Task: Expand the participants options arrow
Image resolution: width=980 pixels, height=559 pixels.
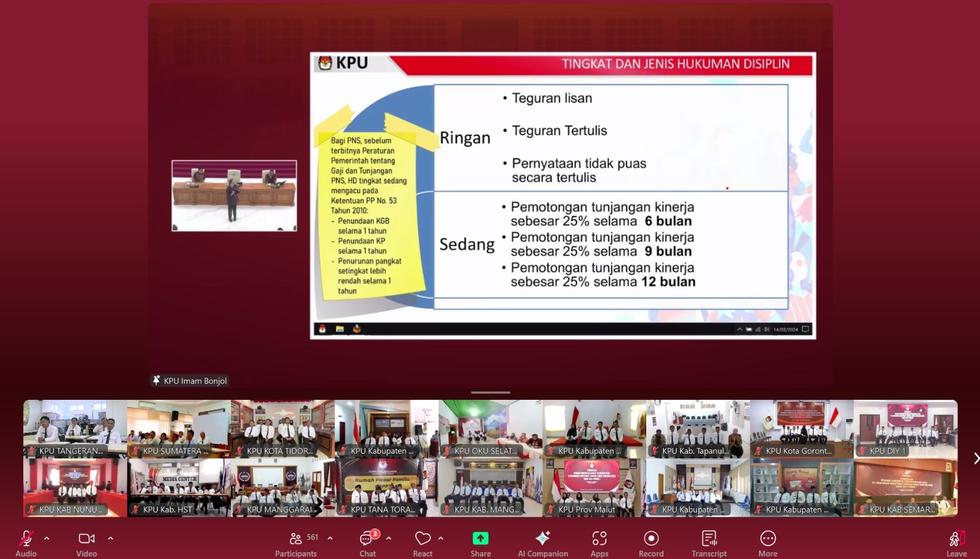Action: coord(330,538)
